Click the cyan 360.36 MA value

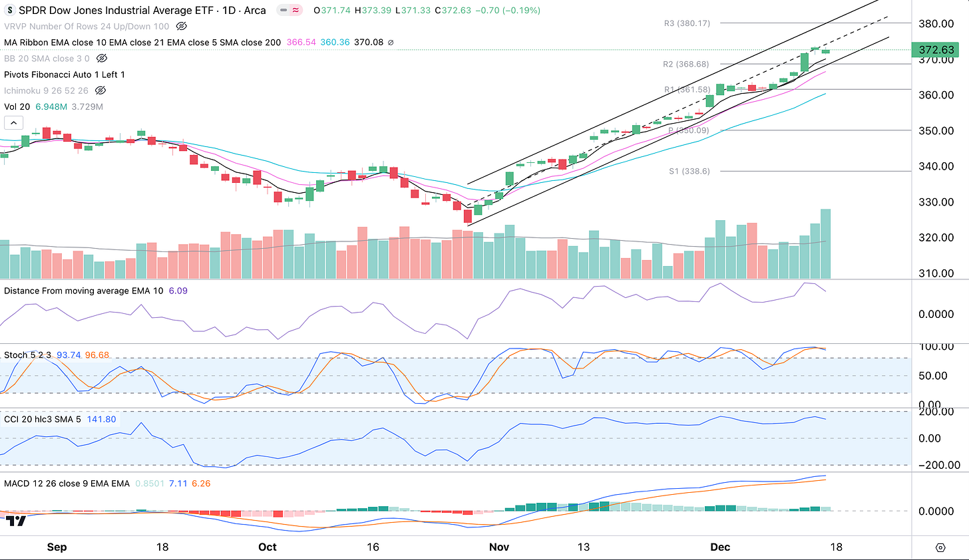tap(335, 43)
